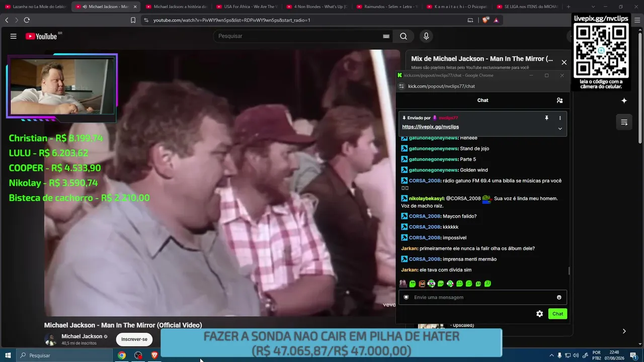Open the on-screen keyboard in the search box
The width and height of the screenshot is (644, 362).
(x=386, y=36)
